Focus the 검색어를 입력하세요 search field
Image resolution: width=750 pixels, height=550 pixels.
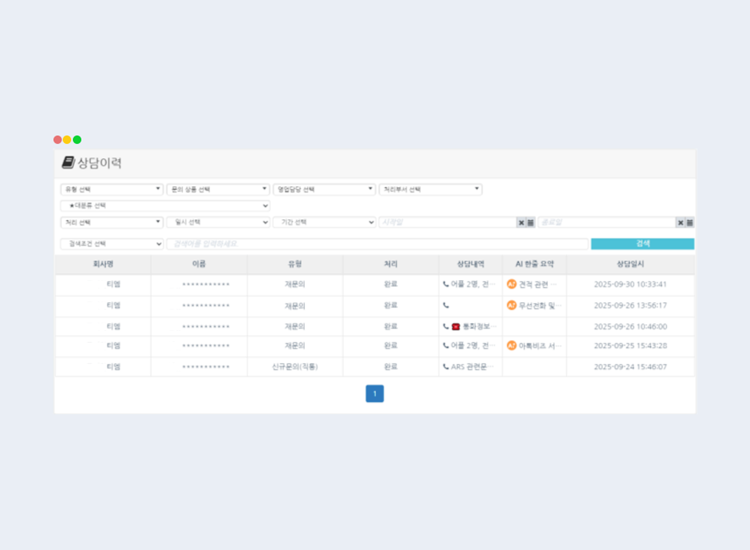pyautogui.click(x=377, y=244)
